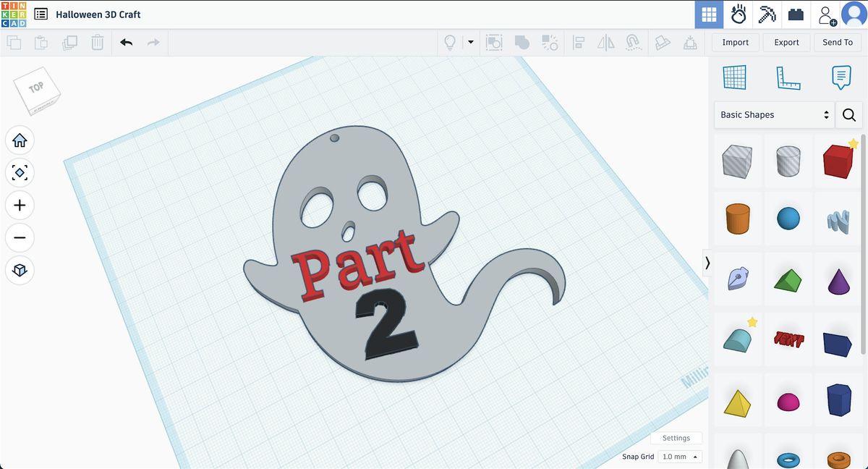Screen dimensions: 868x469
Task: Open grid Settings button
Action: click(x=676, y=438)
